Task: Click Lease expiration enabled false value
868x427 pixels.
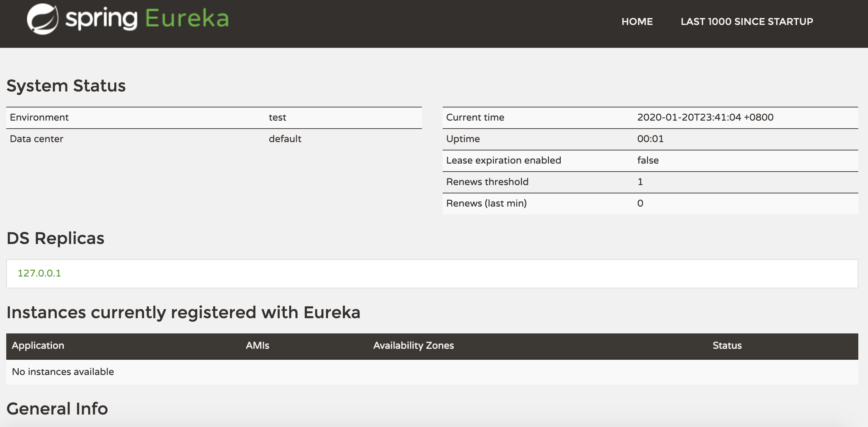Action: click(x=648, y=160)
